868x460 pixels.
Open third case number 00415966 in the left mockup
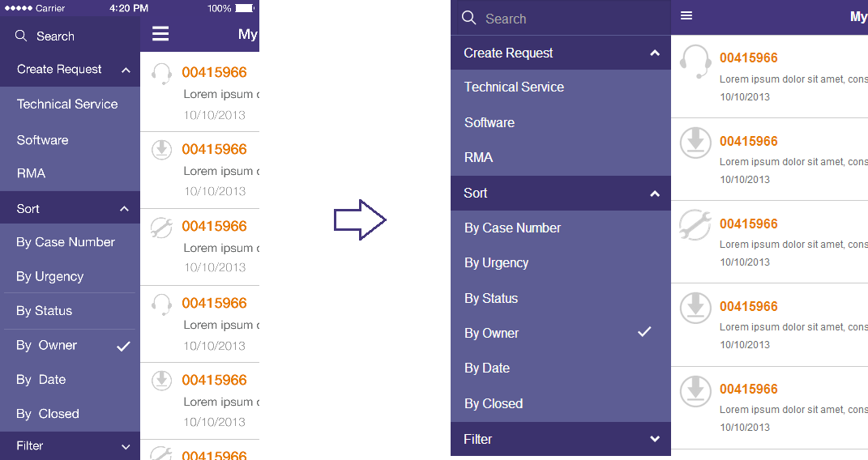click(214, 226)
